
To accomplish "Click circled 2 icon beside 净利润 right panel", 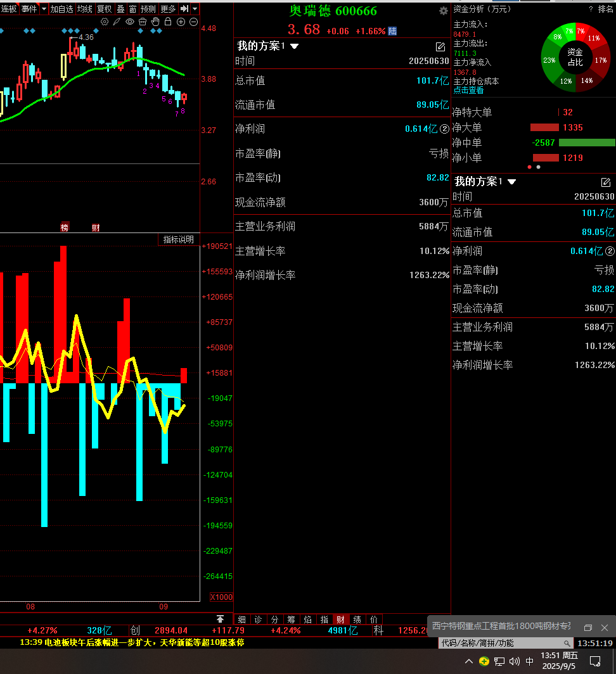I will (610, 251).
